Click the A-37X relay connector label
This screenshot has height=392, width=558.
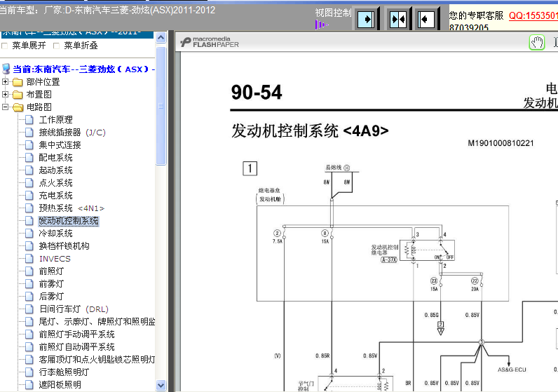[x=389, y=260]
